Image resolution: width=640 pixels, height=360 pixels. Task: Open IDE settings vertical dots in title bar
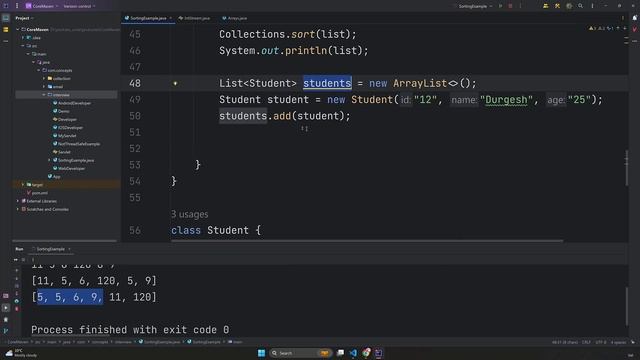(x=592, y=6)
